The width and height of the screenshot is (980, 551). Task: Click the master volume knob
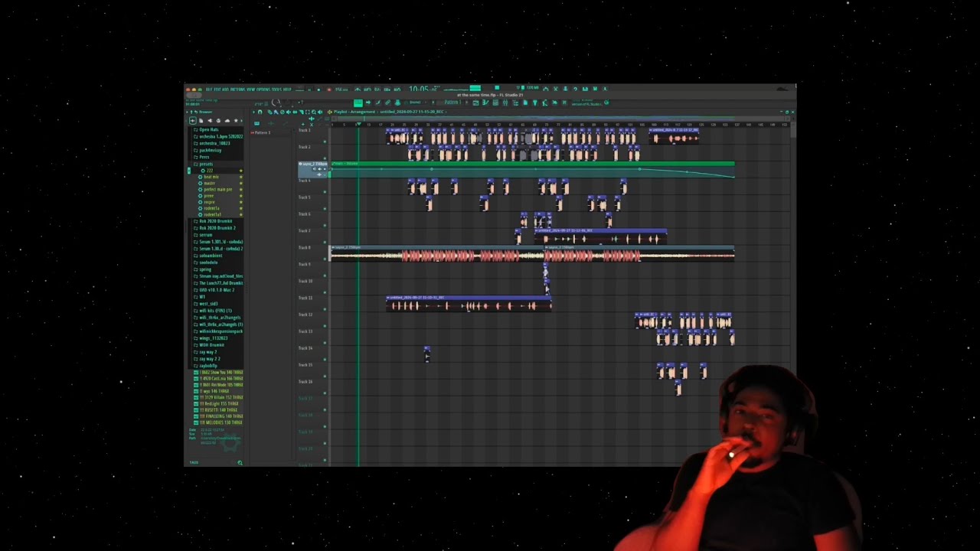tap(275, 103)
